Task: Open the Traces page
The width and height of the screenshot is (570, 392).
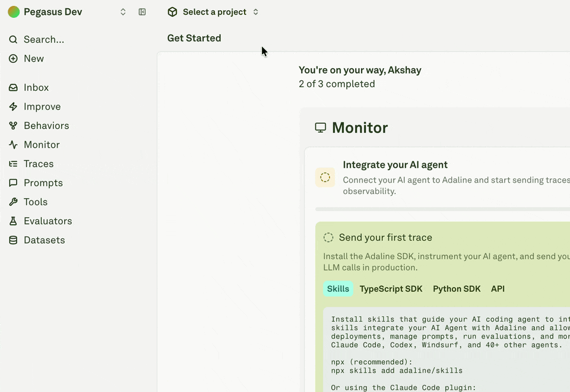Action: tap(39, 164)
